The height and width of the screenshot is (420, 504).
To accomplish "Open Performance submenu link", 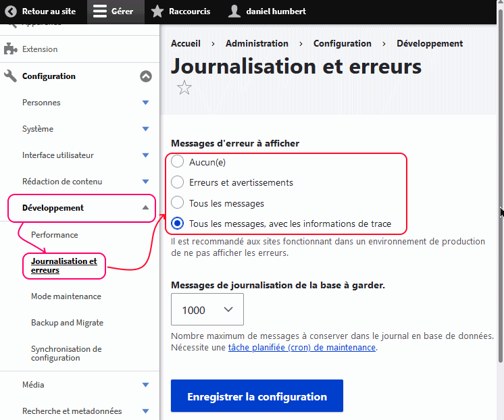I will 54,235.
